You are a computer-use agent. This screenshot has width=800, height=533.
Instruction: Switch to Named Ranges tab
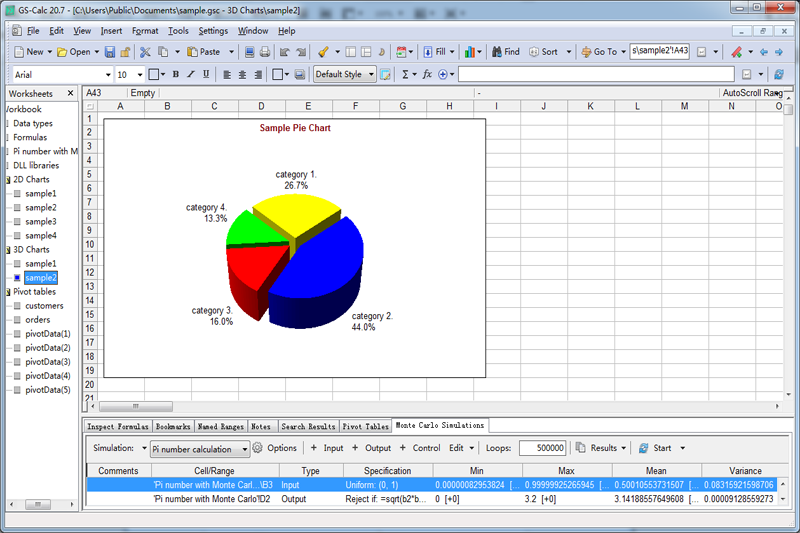[x=220, y=426]
